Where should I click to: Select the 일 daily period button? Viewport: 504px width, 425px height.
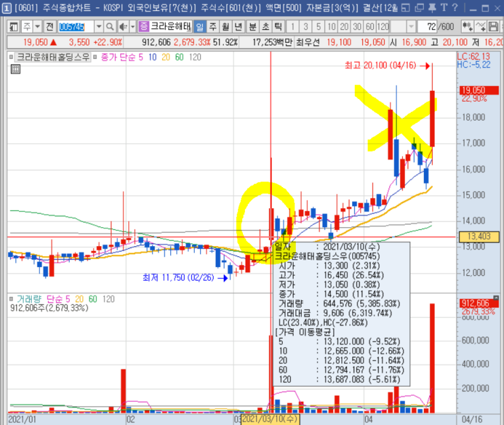coord(199,26)
